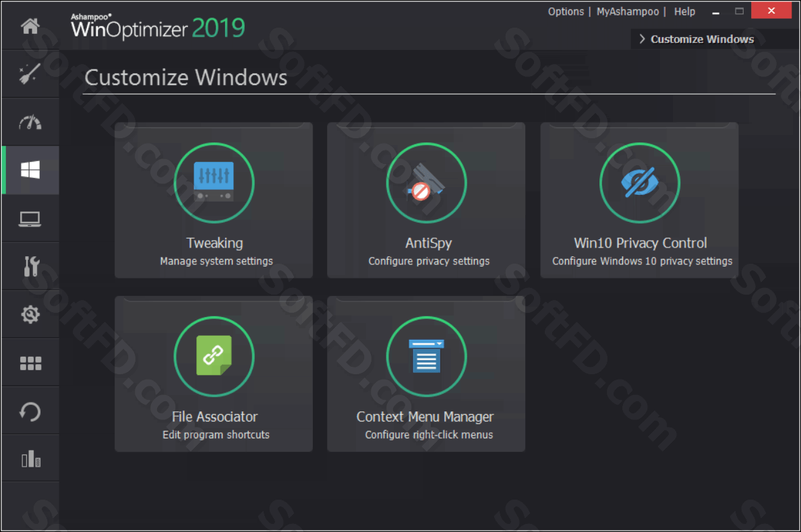
Task: Open the Context Menu Manager title label
Action: (x=425, y=417)
